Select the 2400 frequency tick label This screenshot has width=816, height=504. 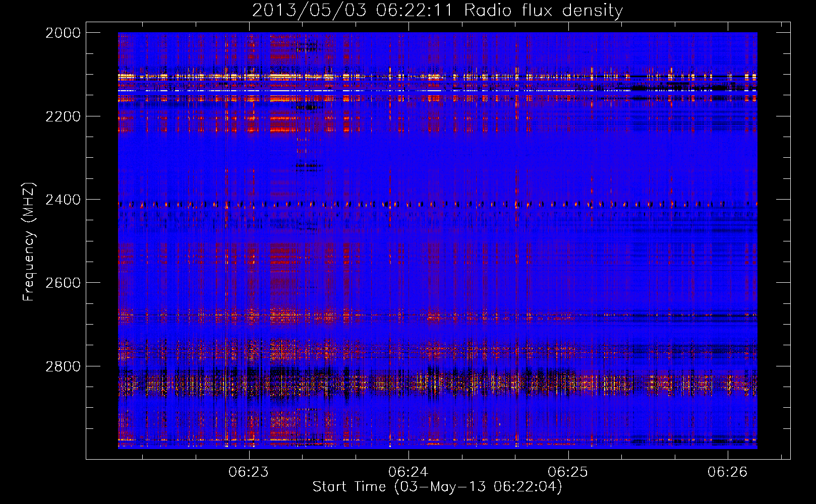click(x=63, y=200)
